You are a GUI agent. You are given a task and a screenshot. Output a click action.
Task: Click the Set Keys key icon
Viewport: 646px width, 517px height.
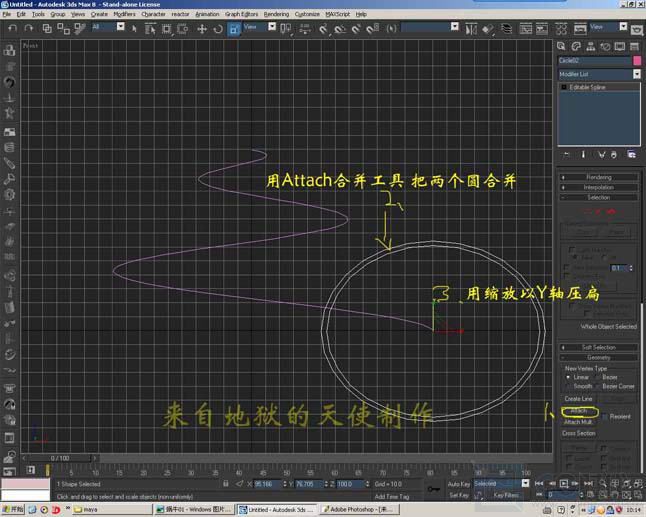433,489
